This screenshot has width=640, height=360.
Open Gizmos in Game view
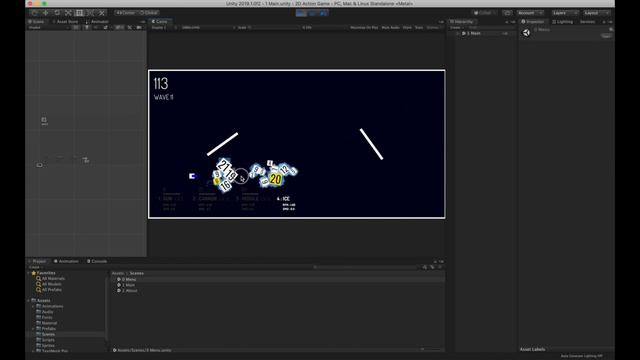click(x=434, y=28)
